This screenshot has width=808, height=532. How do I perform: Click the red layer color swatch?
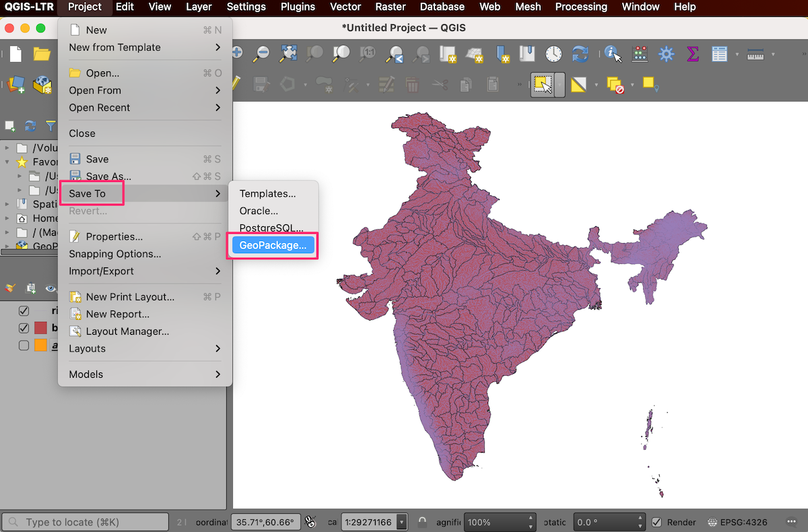[40, 328]
